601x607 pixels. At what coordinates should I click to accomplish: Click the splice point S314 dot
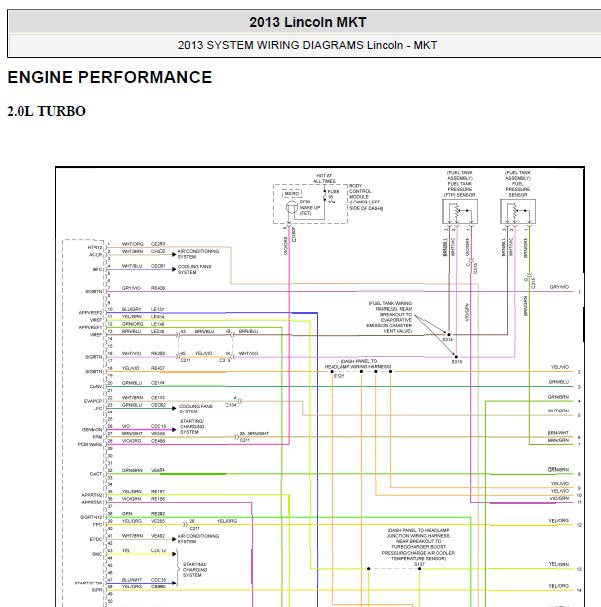coord(449,334)
